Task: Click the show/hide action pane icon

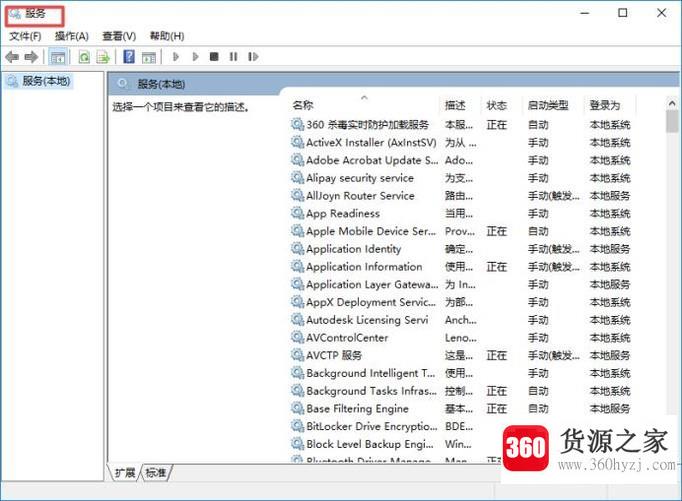Action: pyautogui.click(x=149, y=57)
